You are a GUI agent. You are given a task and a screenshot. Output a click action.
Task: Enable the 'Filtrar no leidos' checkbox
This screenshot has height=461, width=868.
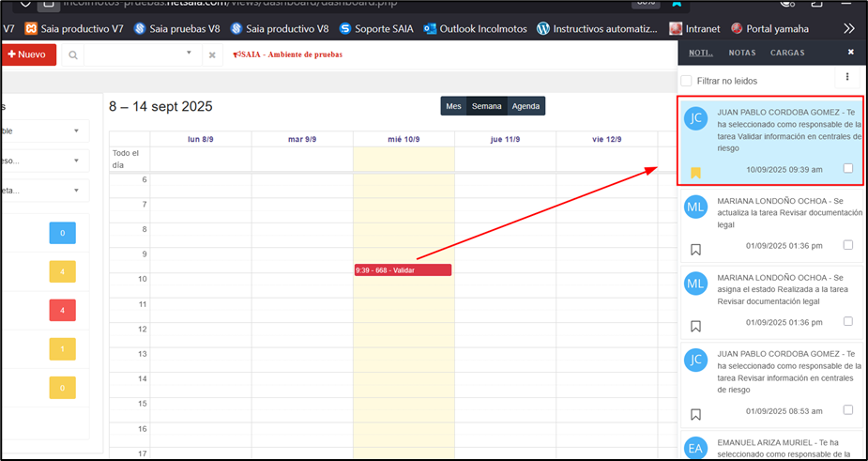click(686, 81)
